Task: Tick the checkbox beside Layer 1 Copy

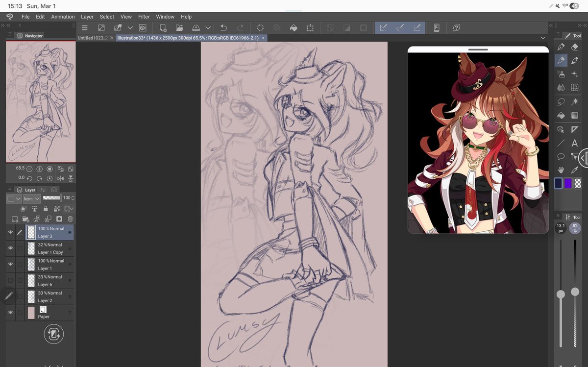Action: (x=20, y=248)
